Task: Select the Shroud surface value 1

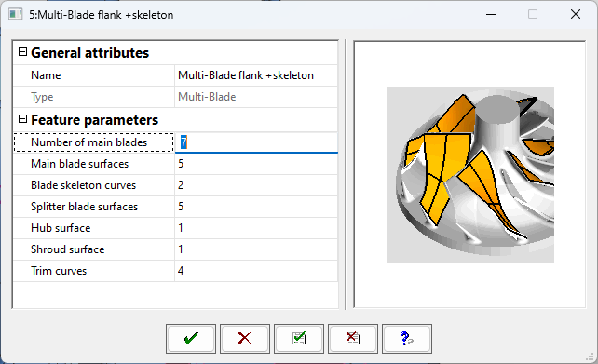Action: (181, 249)
